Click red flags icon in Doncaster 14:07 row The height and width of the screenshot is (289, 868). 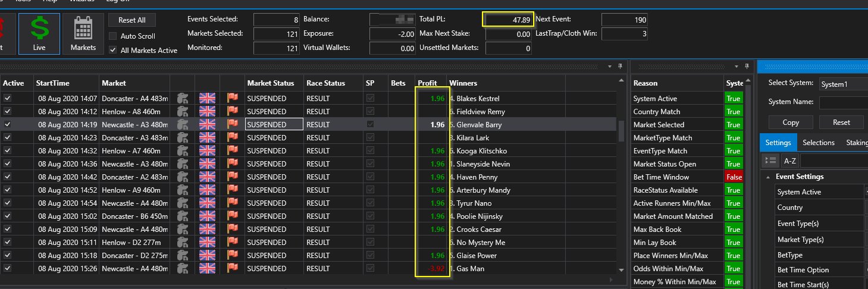coord(232,99)
